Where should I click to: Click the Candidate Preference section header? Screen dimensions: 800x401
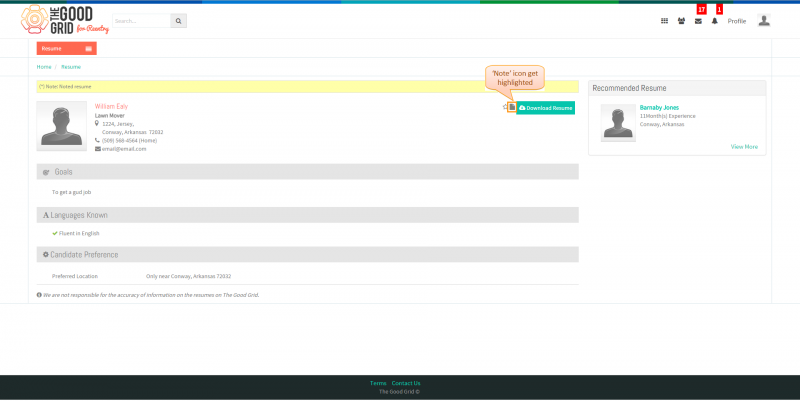click(x=308, y=255)
